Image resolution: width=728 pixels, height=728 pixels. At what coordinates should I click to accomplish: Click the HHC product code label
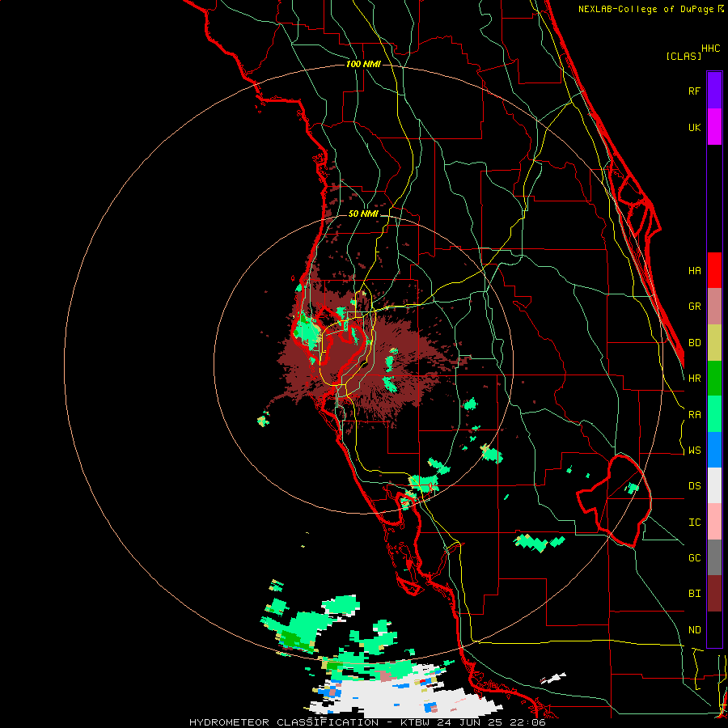tap(711, 49)
